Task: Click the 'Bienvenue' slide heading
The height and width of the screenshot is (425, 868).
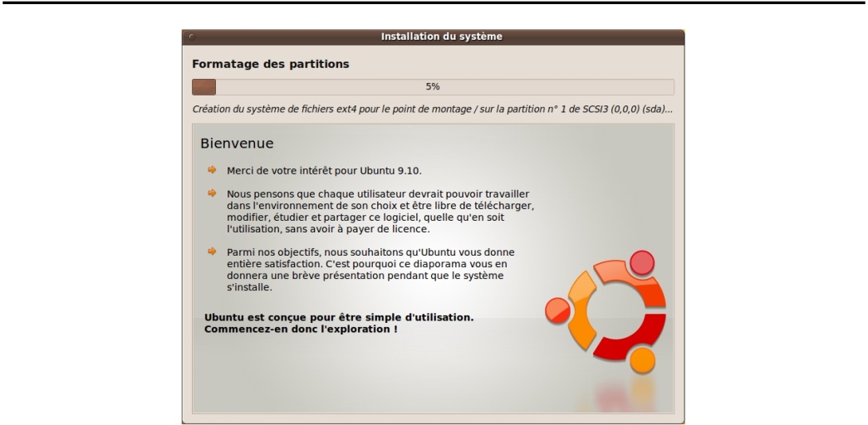Action: pos(237,144)
